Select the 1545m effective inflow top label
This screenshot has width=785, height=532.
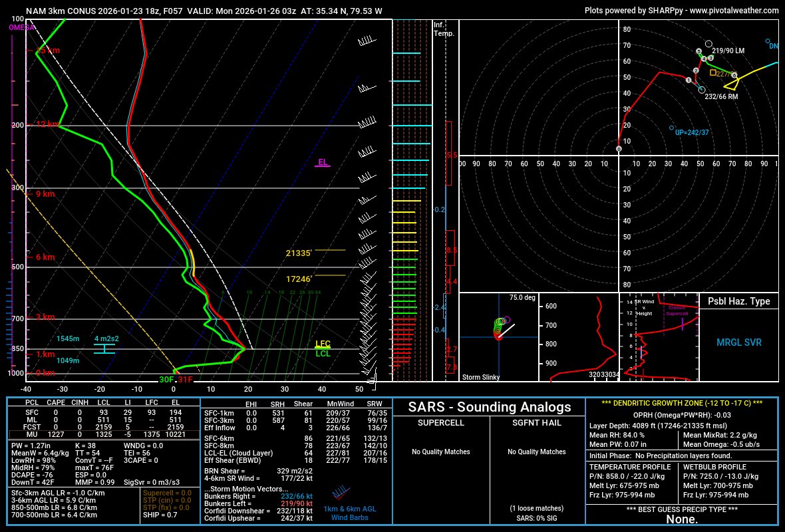[68, 339]
